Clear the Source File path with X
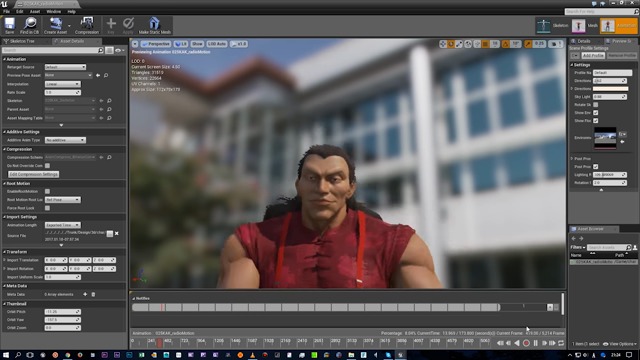The width and height of the screenshot is (640, 360). tap(117, 233)
